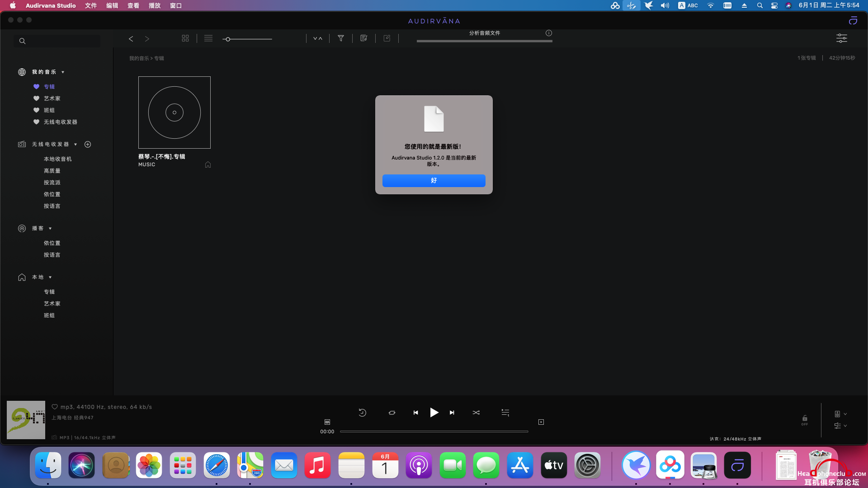
Task: Toggle the waveform display icon
Action: tap(327, 422)
